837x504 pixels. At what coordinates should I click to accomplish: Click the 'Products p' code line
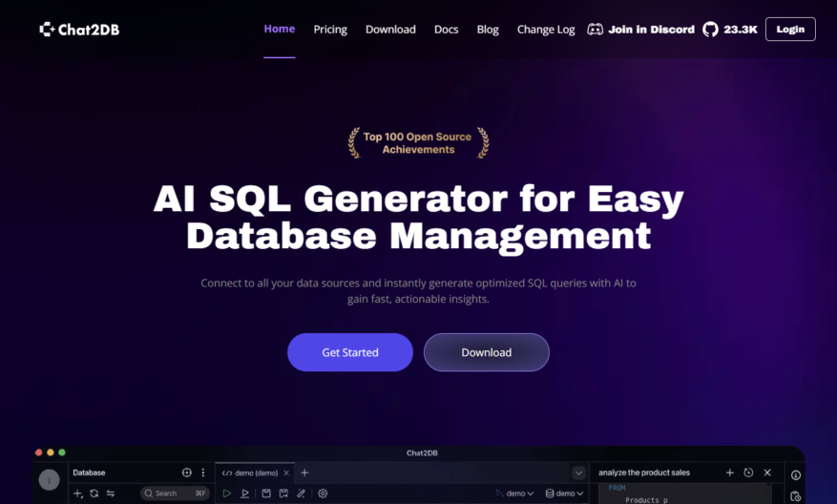[x=646, y=500]
